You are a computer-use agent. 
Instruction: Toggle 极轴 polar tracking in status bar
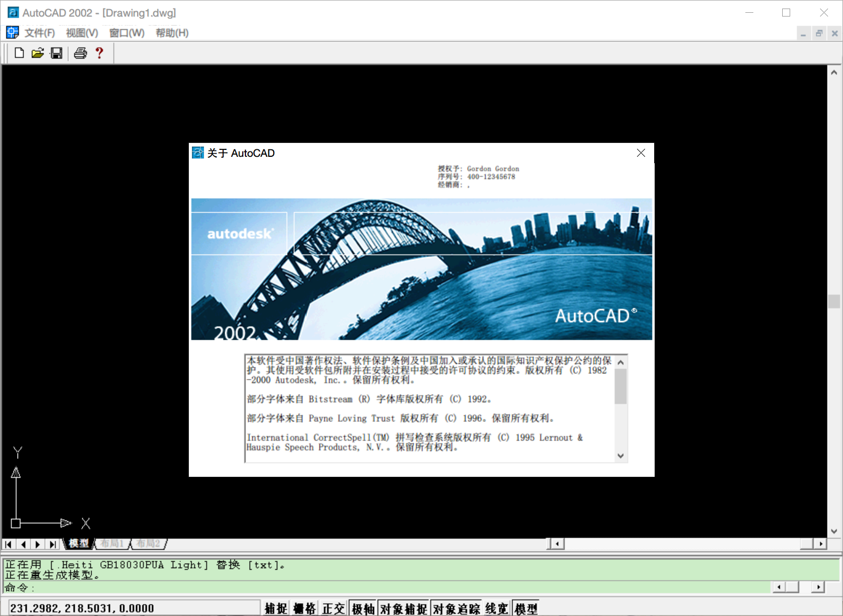pyautogui.click(x=363, y=609)
